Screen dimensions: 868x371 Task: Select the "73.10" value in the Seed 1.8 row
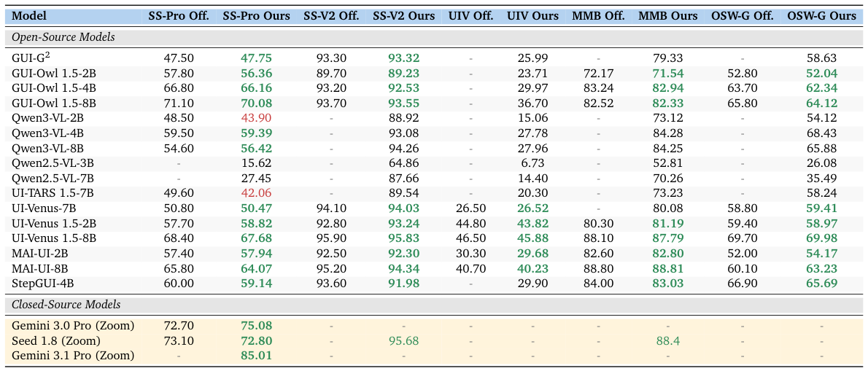[x=179, y=340]
